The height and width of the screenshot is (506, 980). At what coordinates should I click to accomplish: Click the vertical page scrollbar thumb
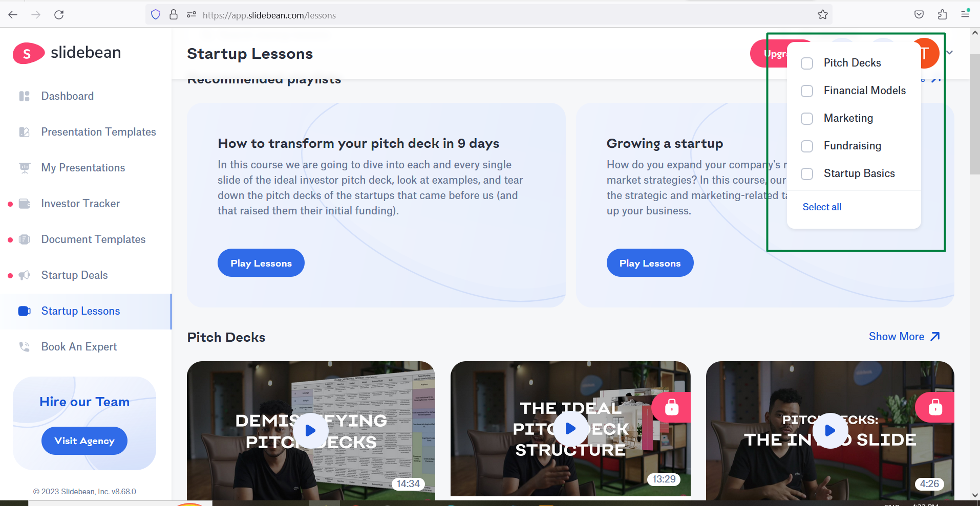974,114
